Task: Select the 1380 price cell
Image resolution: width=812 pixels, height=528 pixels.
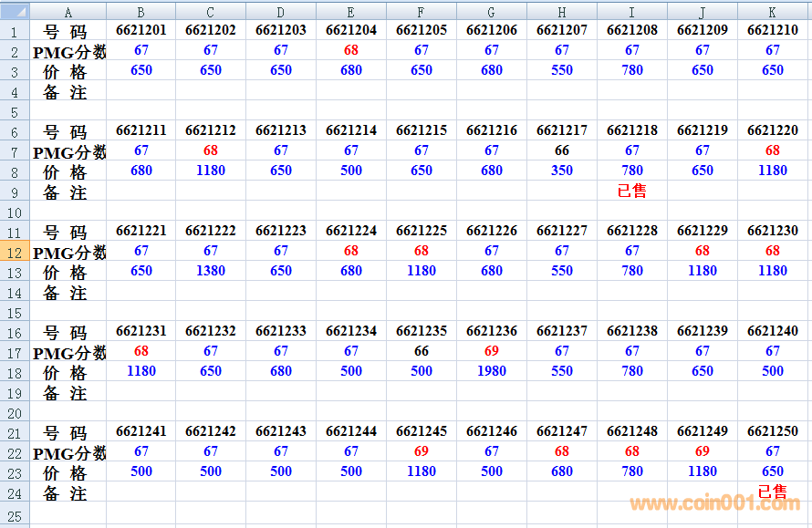Action: point(211,271)
